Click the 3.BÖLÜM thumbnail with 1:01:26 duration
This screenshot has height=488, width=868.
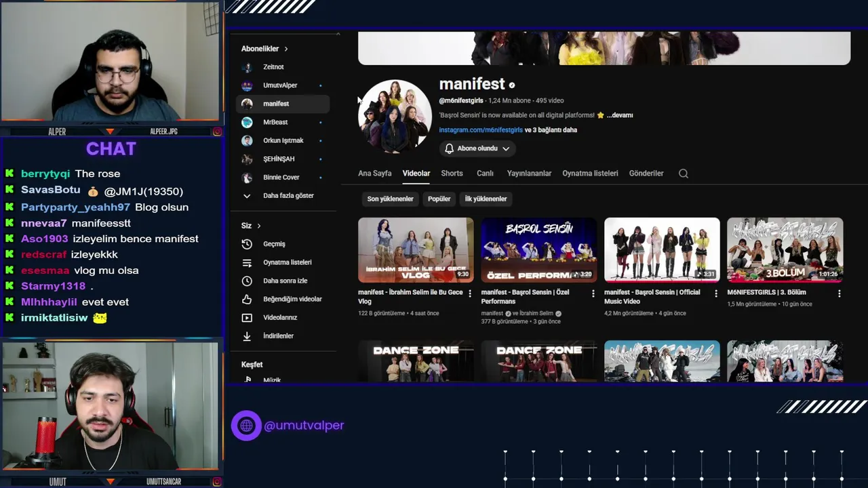pyautogui.click(x=785, y=250)
